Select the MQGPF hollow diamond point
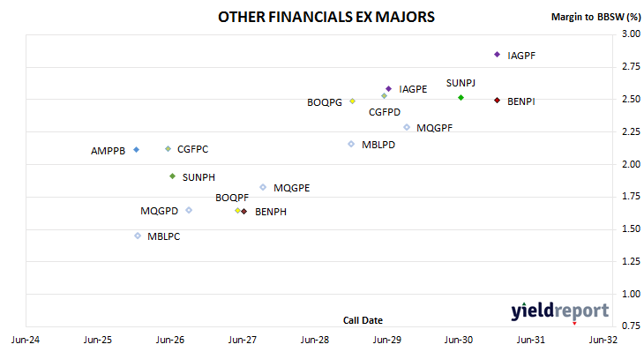Screen dimensions: 644x352 (407, 127)
